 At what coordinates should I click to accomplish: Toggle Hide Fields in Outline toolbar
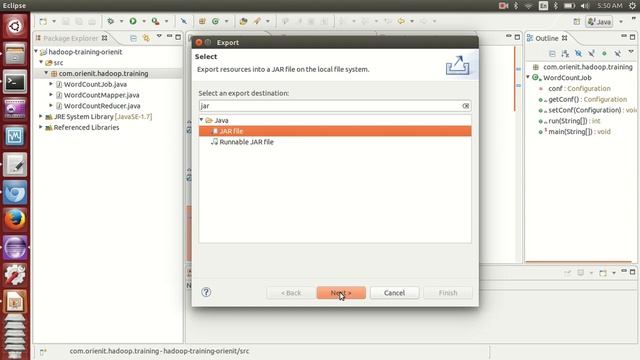(x=578, y=53)
